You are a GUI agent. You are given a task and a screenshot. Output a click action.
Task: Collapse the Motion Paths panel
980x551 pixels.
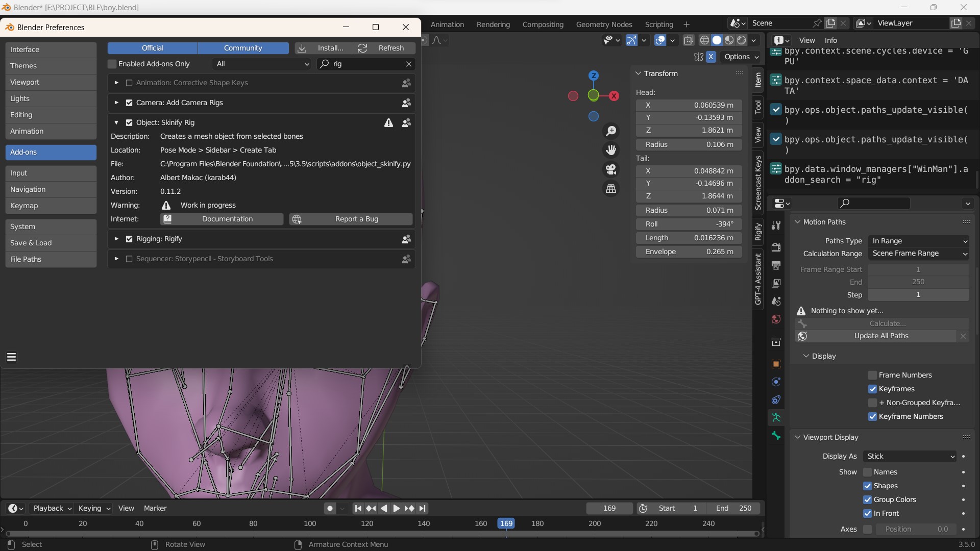point(798,222)
